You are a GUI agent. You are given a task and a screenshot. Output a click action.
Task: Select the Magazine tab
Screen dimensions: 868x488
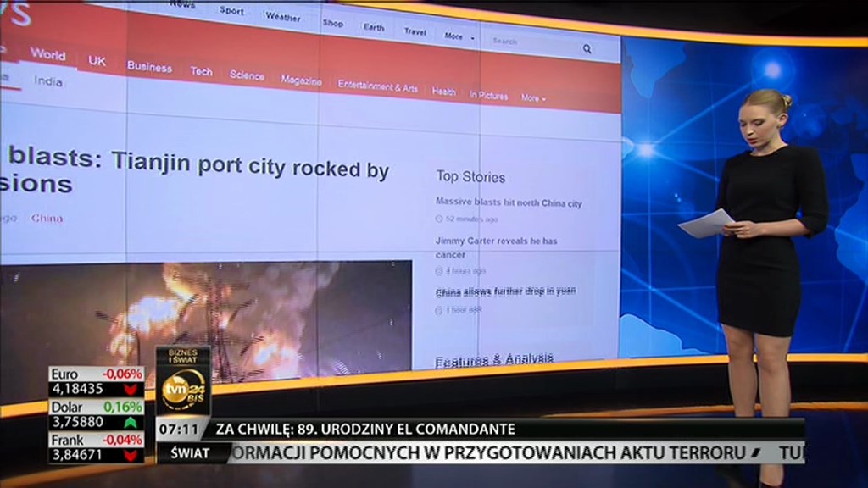(x=301, y=80)
